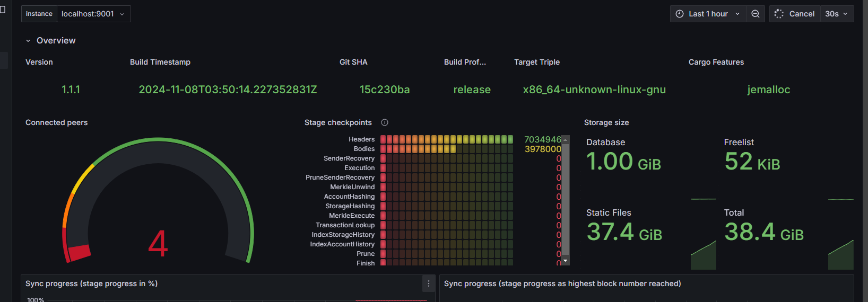Open the instance localhost:9001 dropdown
This screenshot has height=302, width=868.
pos(93,14)
